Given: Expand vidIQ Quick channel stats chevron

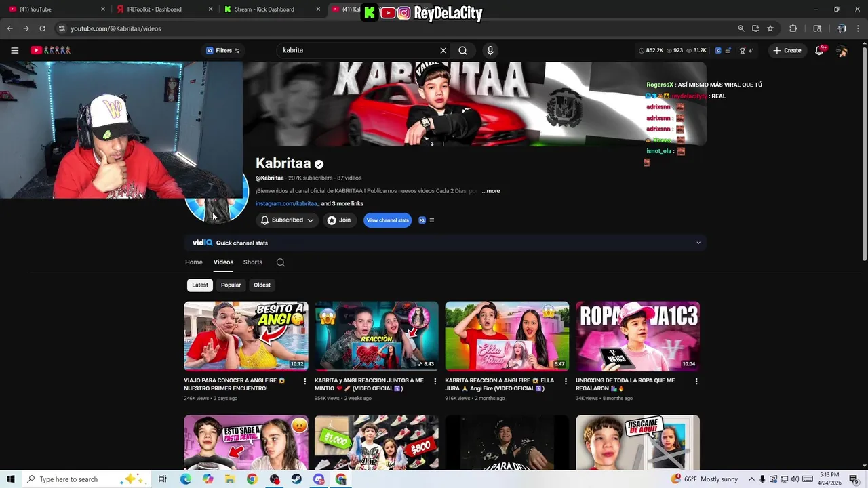Looking at the screenshot, I should [698, 243].
